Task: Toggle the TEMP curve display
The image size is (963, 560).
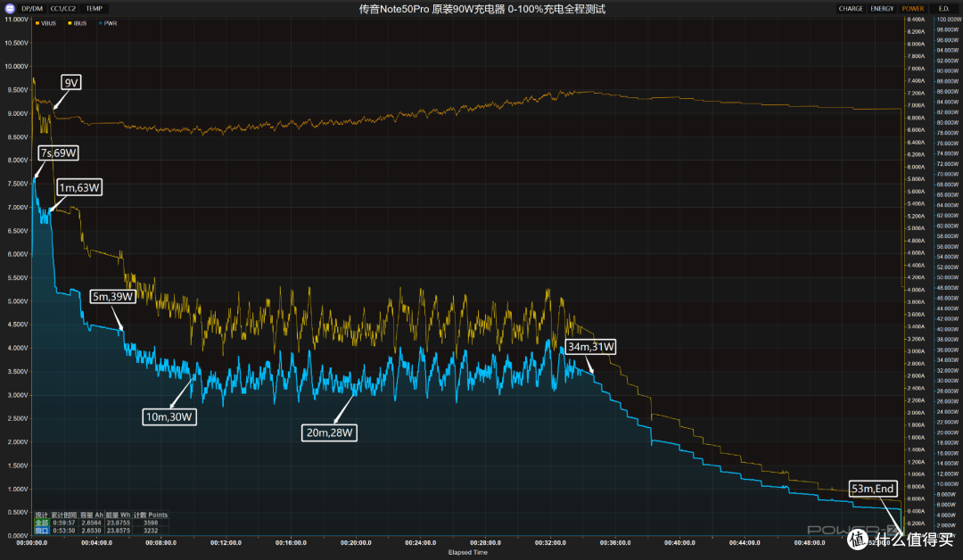Action: (x=94, y=9)
